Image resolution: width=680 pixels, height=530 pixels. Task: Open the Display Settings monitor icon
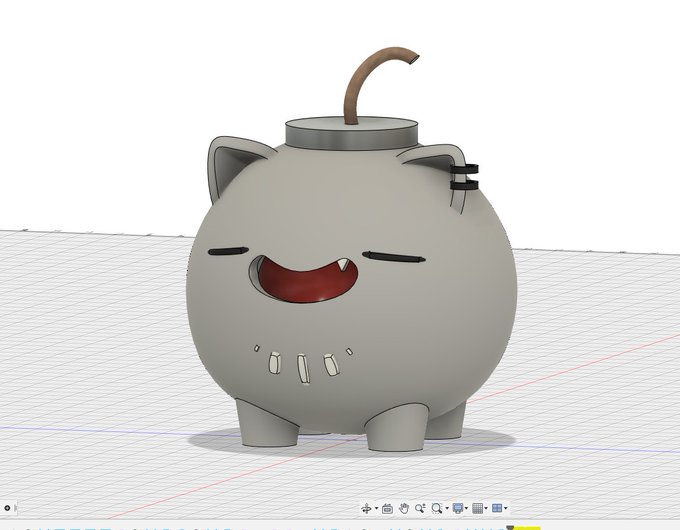tap(458, 508)
